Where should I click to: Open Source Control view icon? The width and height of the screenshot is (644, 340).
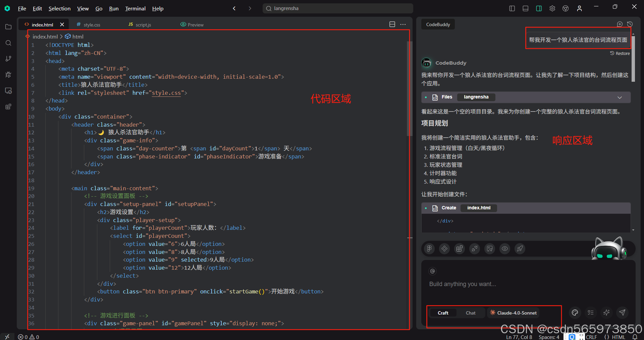(x=8, y=59)
